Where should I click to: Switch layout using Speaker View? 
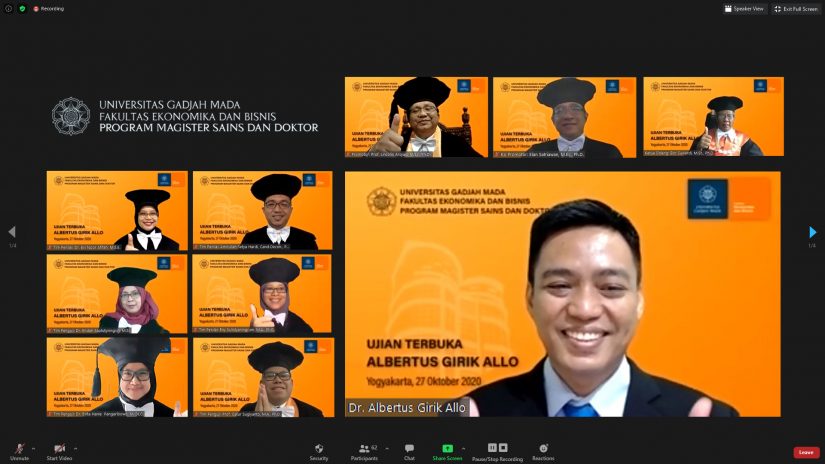(x=744, y=8)
